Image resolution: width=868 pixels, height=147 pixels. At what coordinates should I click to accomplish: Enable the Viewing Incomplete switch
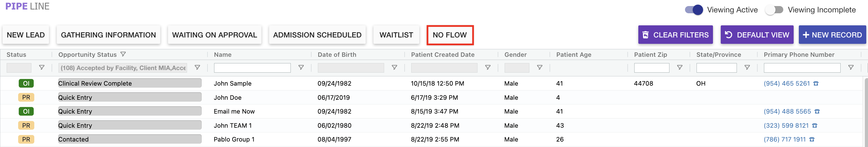coord(774,10)
